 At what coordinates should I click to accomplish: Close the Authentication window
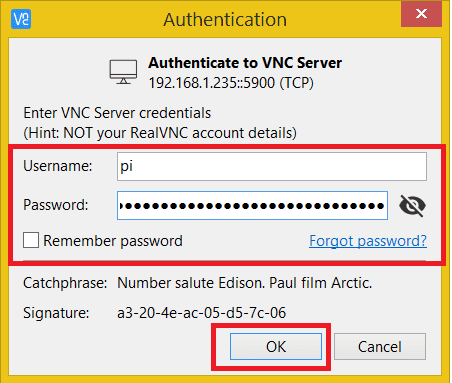coord(422,14)
